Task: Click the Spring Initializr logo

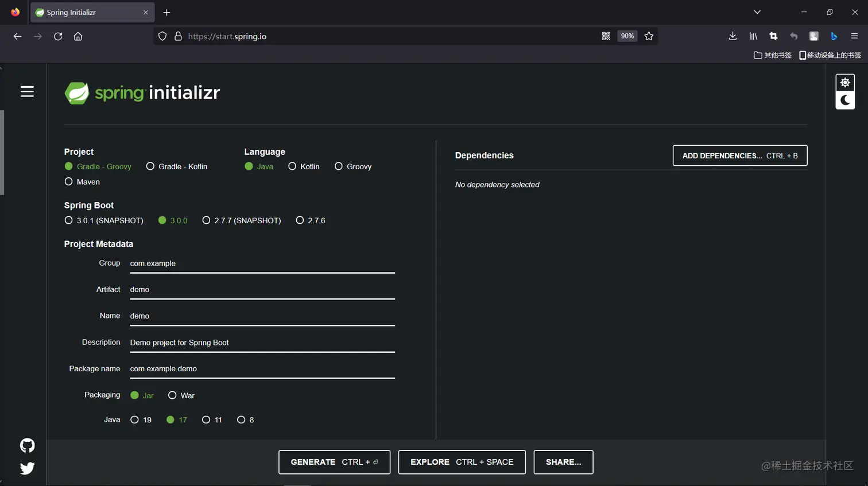Action: tap(142, 92)
